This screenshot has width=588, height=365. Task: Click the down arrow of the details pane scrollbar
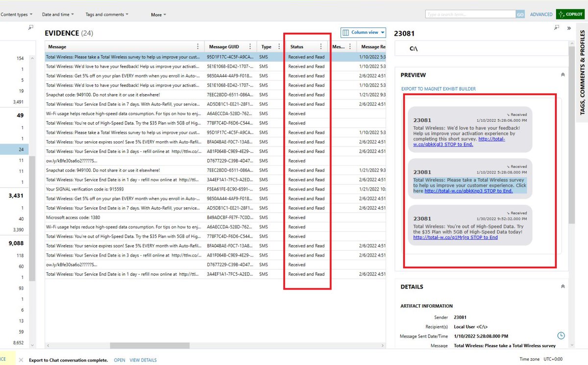pos(572,345)
